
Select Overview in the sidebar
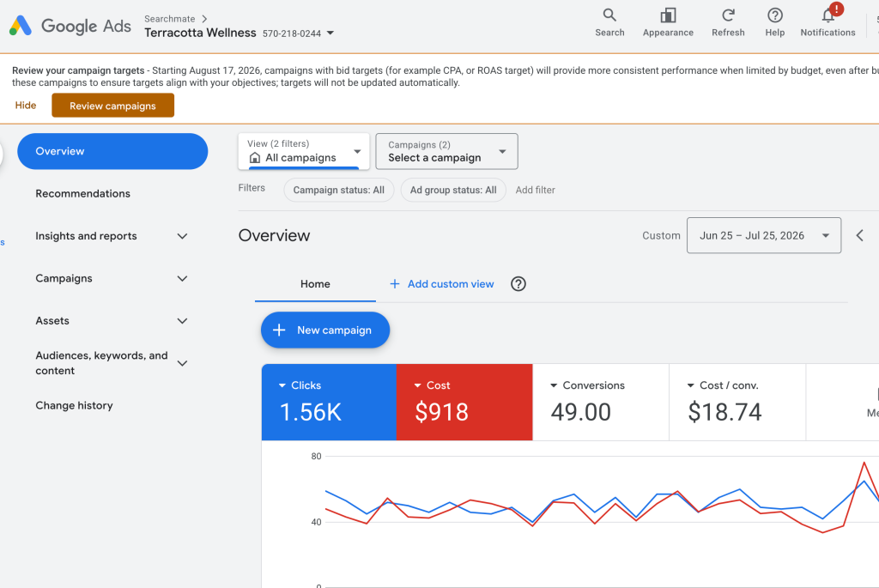[112, 151]
